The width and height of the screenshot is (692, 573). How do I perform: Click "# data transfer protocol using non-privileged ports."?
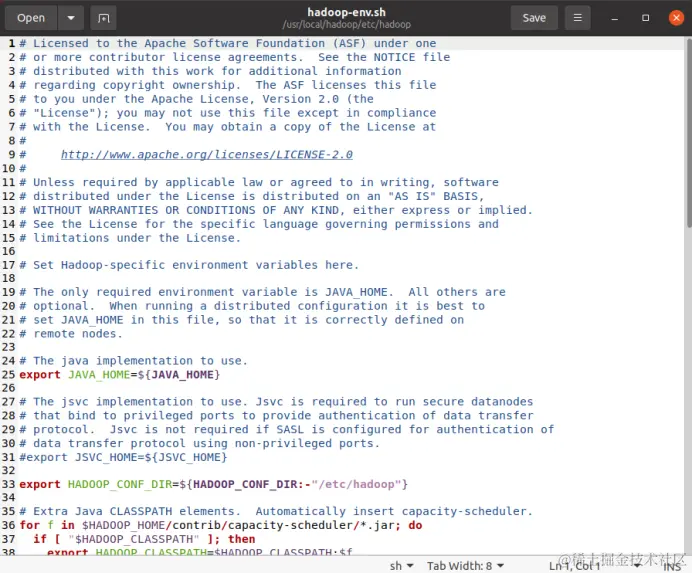(x=199, y=443)
